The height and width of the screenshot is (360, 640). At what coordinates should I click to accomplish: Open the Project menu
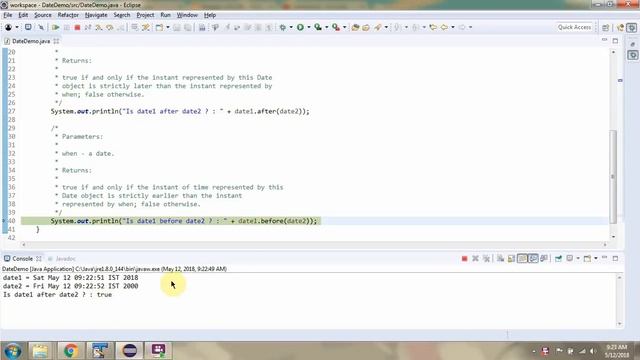(x=145, y=15)
